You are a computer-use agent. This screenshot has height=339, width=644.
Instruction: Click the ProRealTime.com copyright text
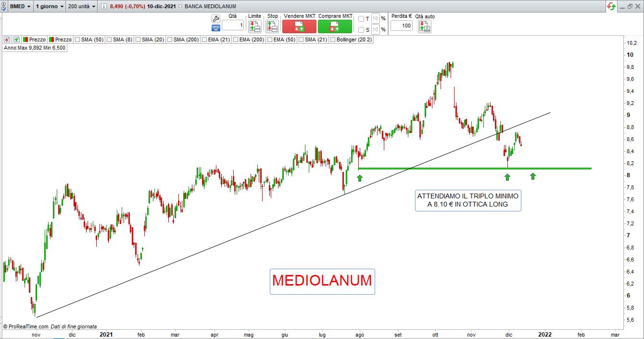[x=25, y=326]
